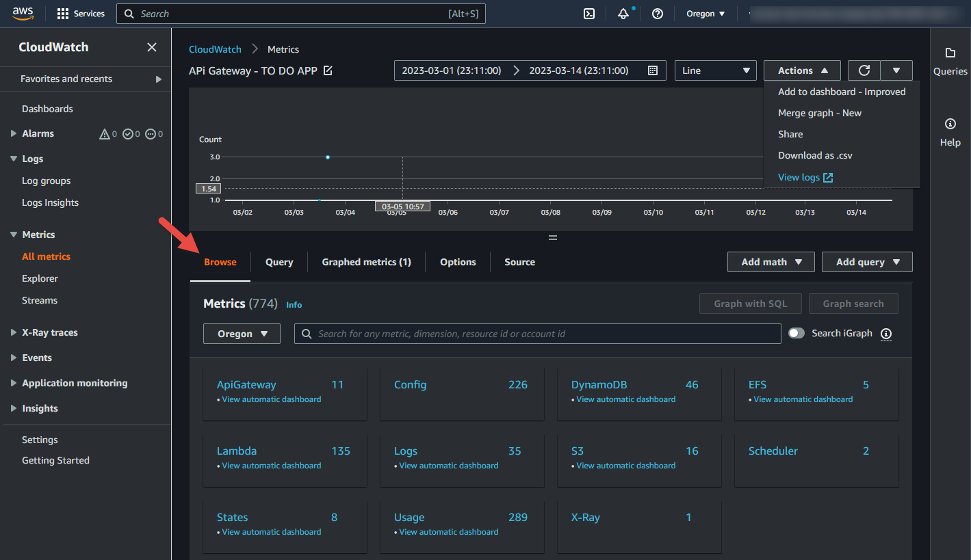Open View logs link

(805, 177)
